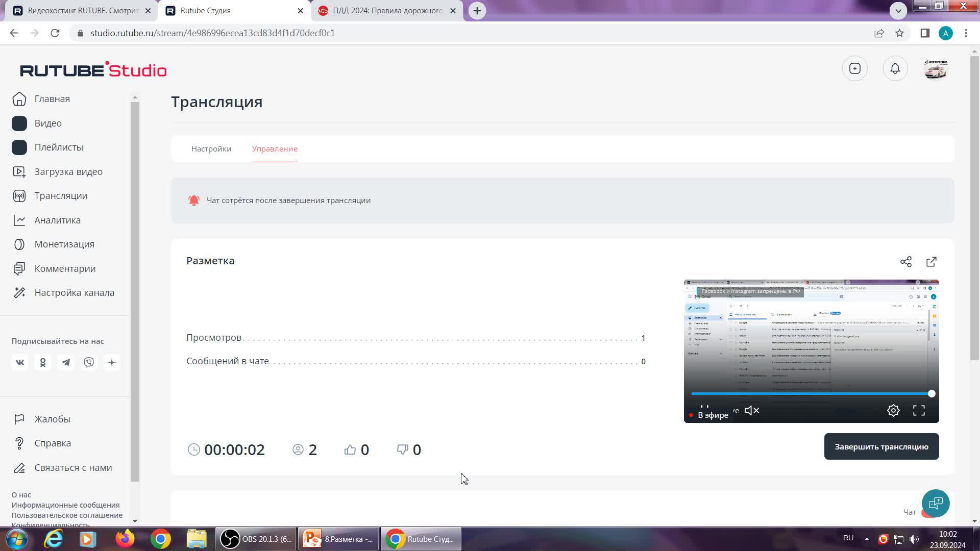Expand Chrome tab search chevron

tap(898, 10)
